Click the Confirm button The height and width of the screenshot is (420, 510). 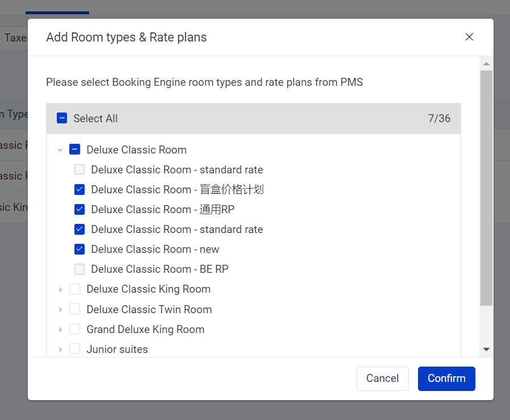(x=446, y=379)
